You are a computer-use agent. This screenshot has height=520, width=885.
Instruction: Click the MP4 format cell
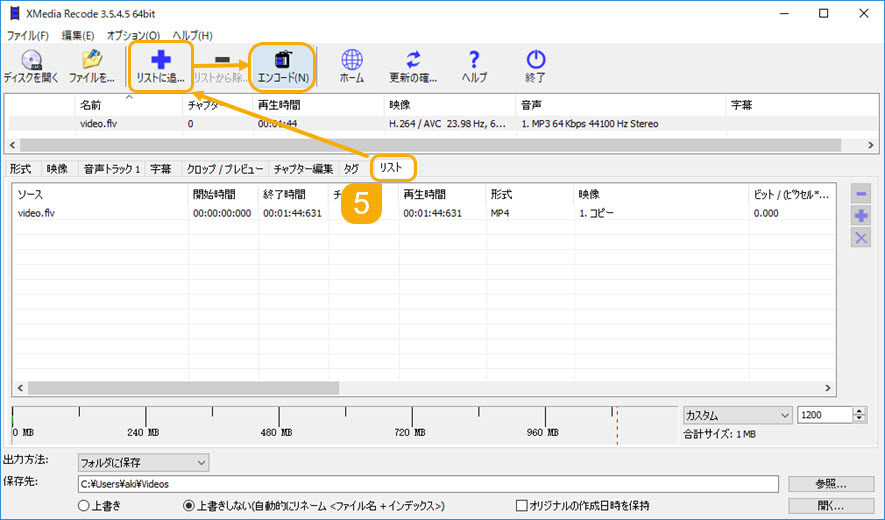[500, 213]
